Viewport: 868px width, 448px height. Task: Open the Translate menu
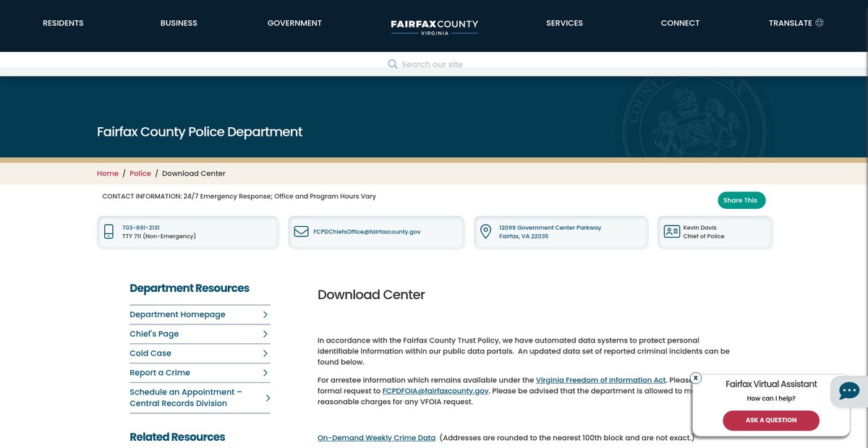[796, 23]
